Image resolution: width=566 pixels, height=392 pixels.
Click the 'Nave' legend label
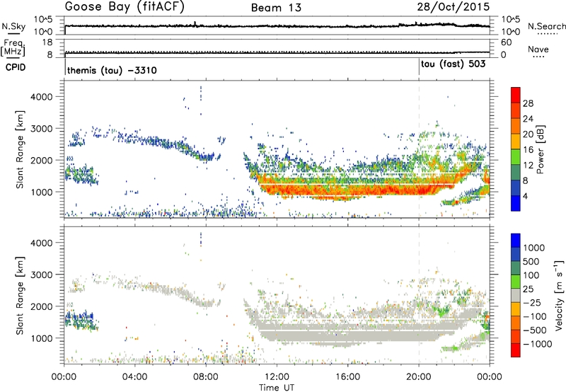pos(538,50)
